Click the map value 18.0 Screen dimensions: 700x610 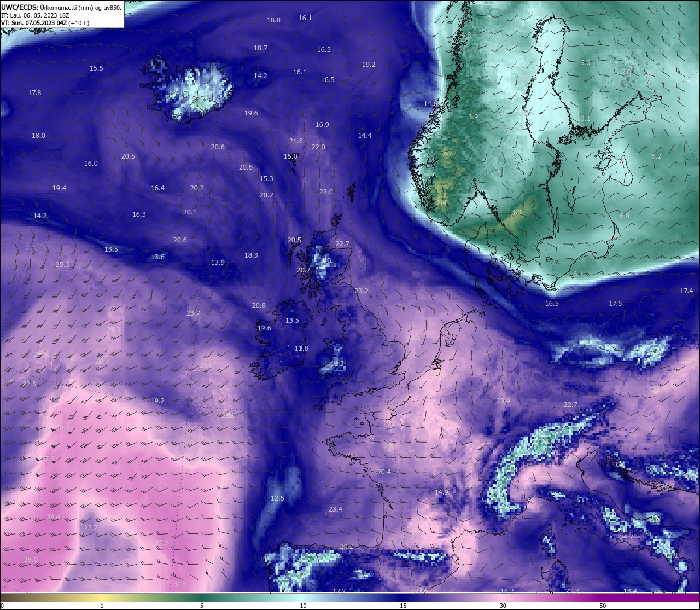click(x=38, y=136)
